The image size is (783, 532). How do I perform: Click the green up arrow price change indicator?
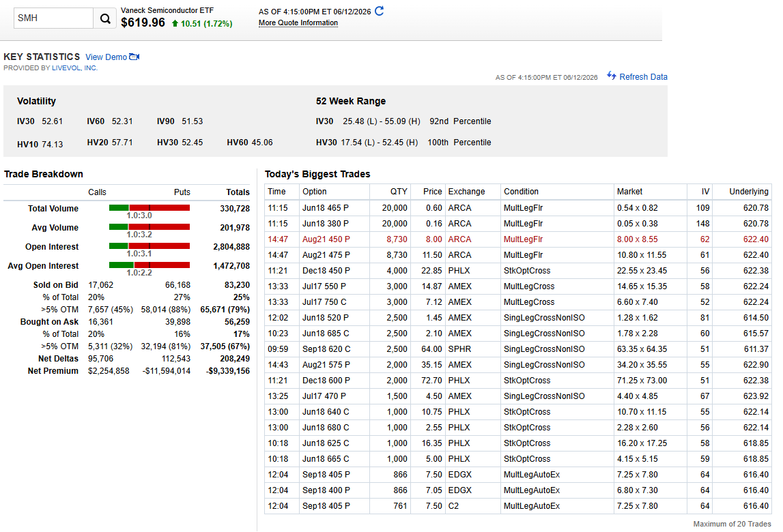pos(175,23)
